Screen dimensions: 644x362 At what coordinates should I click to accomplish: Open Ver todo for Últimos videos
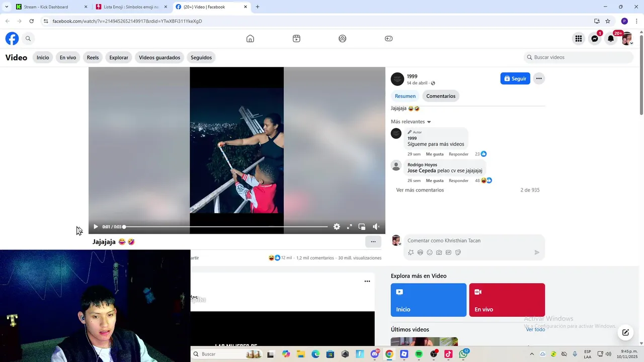(x=535, y=329)
